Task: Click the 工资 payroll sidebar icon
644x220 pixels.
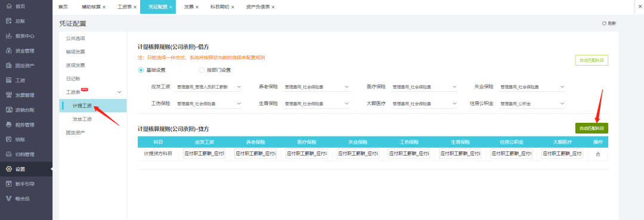Action: click(8, 80)
